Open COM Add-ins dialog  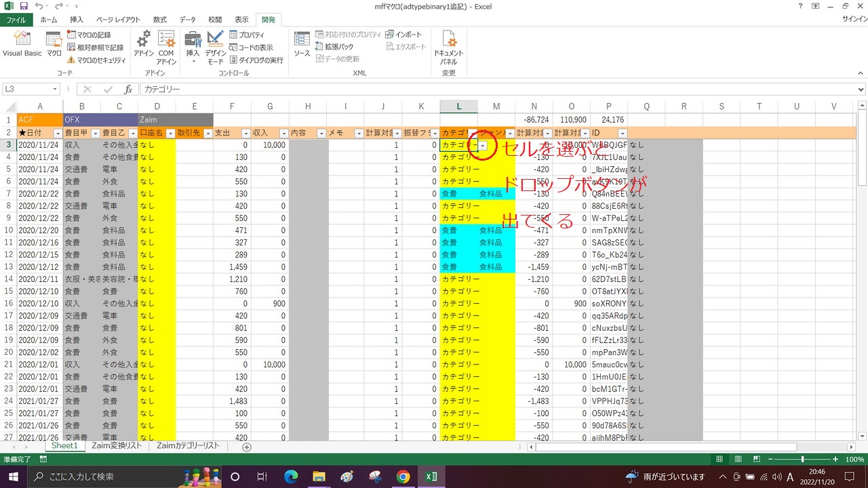[166, 47]
